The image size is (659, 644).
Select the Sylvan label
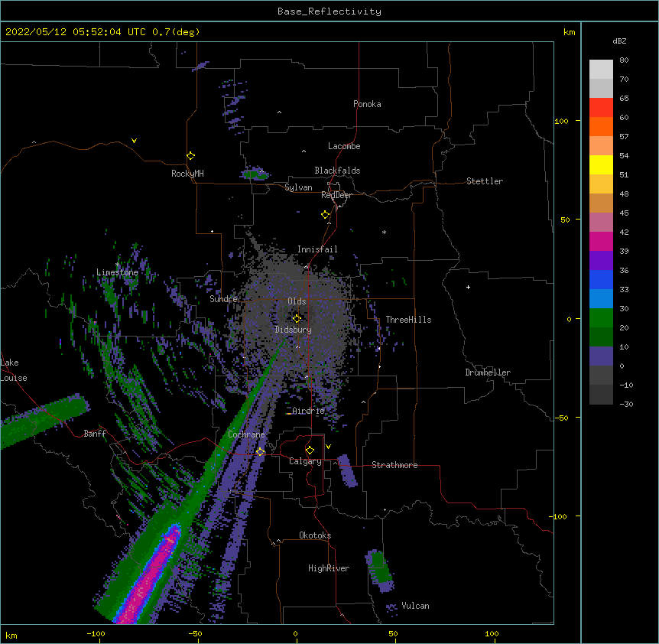[298, 187]
